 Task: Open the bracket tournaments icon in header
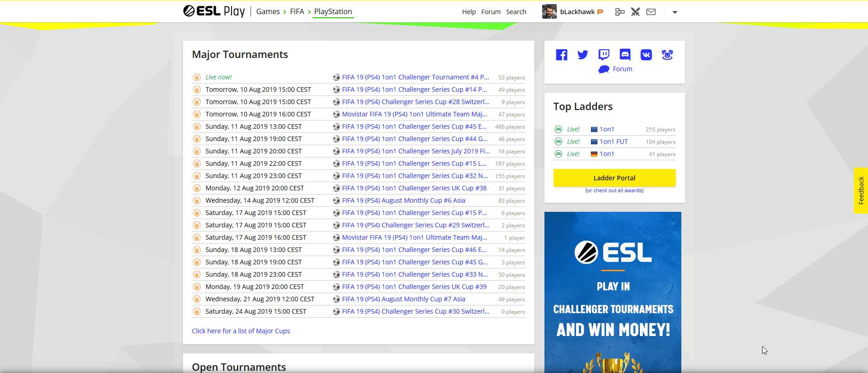[620, 12]
